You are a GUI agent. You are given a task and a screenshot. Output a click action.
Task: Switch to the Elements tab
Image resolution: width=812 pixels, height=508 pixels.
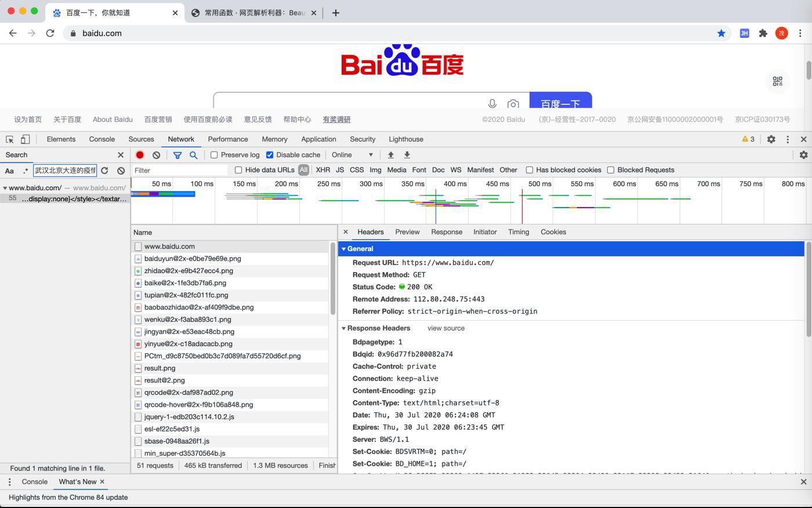(61, 139)
